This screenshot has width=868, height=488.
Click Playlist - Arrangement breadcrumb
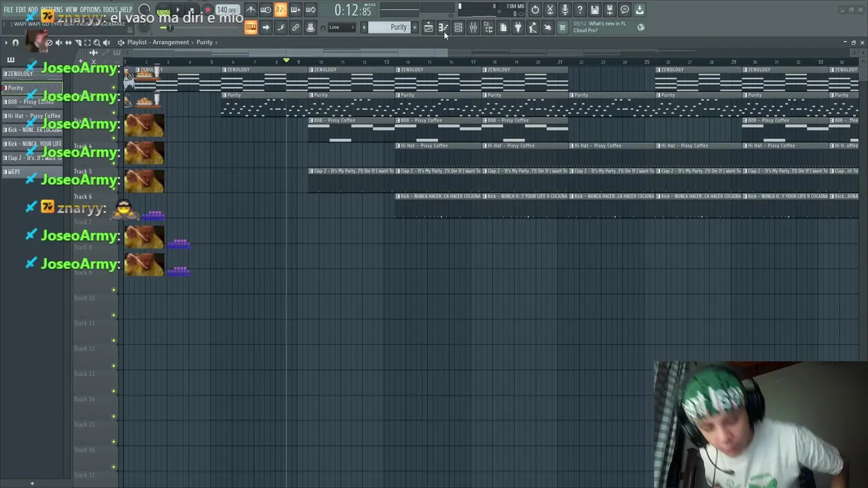click(158, 42)
